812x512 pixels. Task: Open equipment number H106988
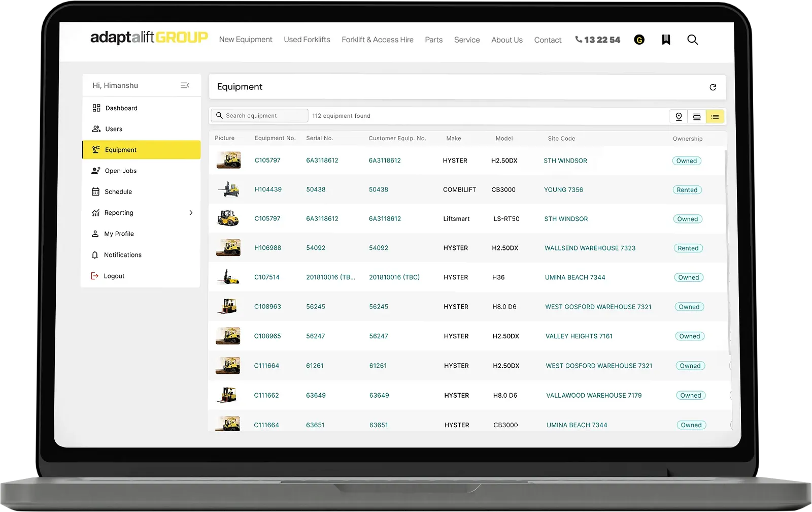click(x=267, y=248)
